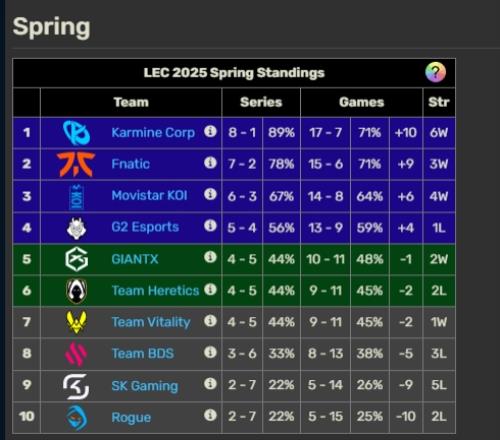Click the Team Vitality bee logo
The height and width of the screenshot is (440, 500).
pos(77,322)
